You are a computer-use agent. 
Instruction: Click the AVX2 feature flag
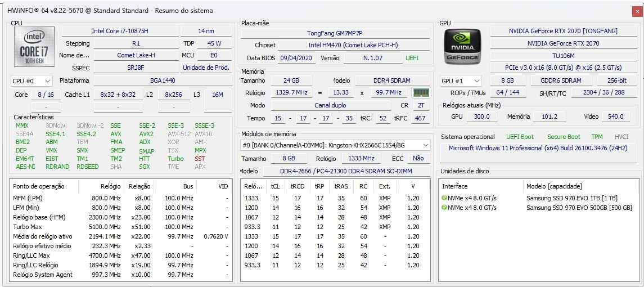(x=146, y=134)
